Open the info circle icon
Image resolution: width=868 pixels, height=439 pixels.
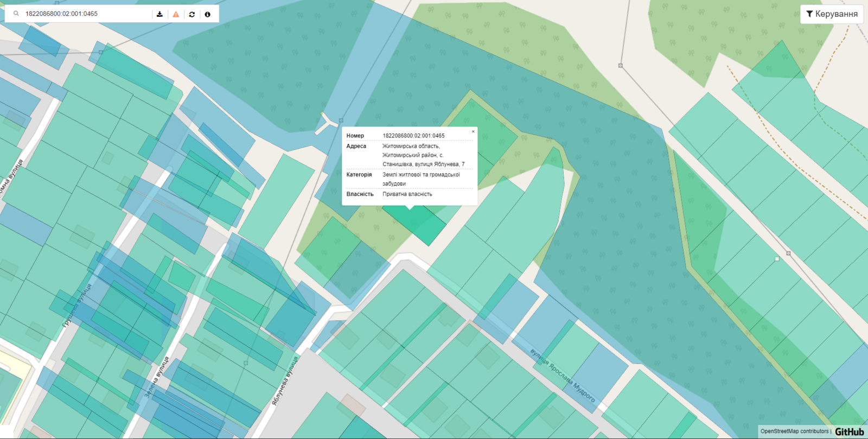pos(207,14)
